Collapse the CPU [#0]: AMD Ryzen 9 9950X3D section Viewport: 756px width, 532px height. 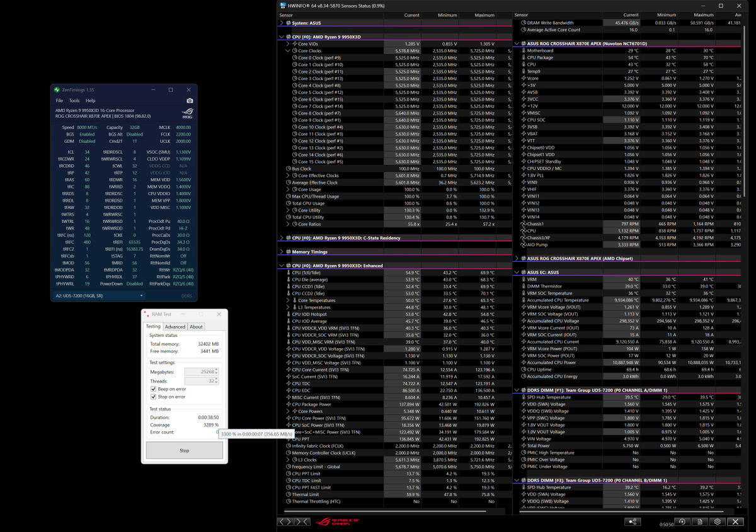click(x=281, y=37)
